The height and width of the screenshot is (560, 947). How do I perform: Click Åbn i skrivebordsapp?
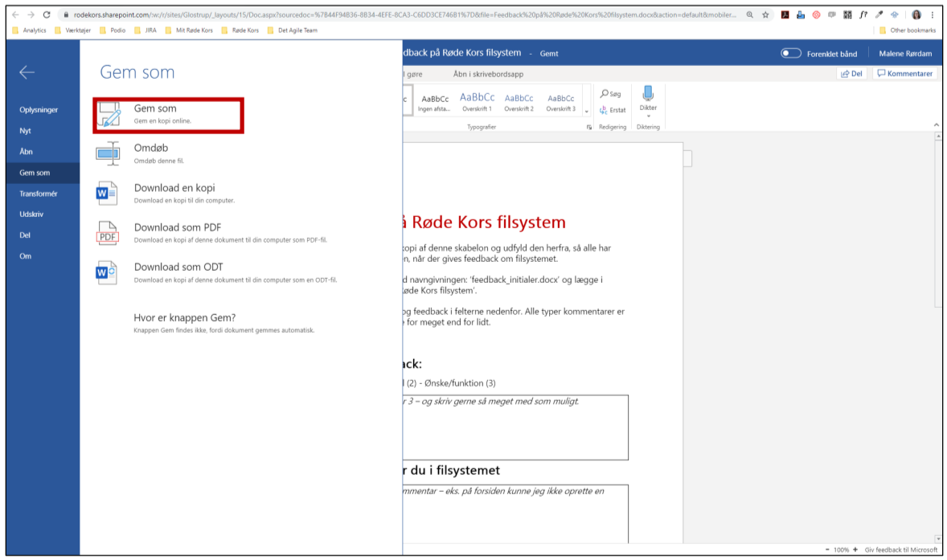pos(488,74)
